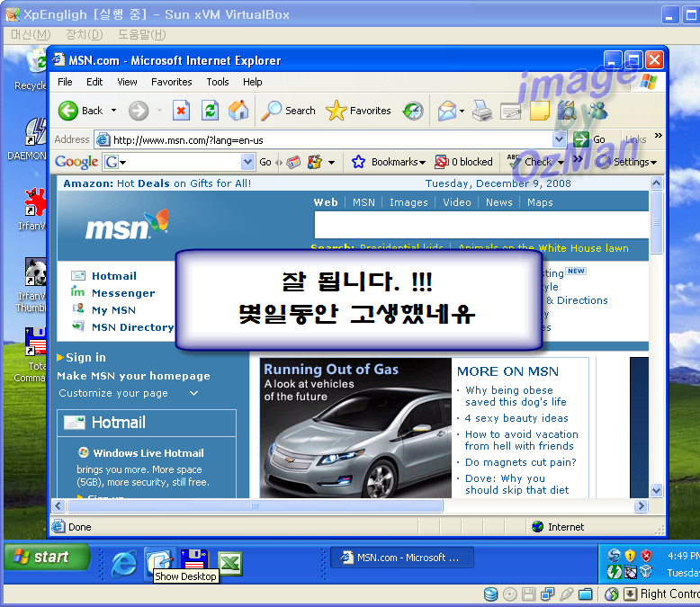This screenshot has width=700, height=607.
Task: Launch Excel from the quick launch bar
Action: [x=230, y=563]
